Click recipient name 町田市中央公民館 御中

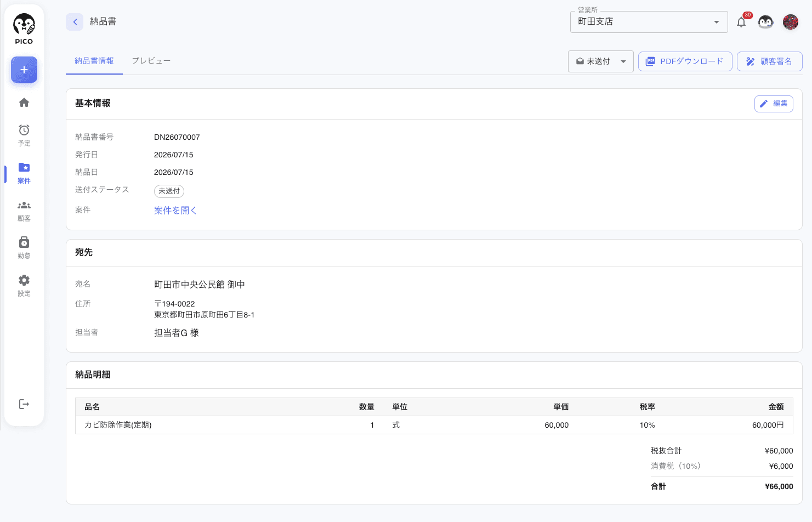pos(200,285)
